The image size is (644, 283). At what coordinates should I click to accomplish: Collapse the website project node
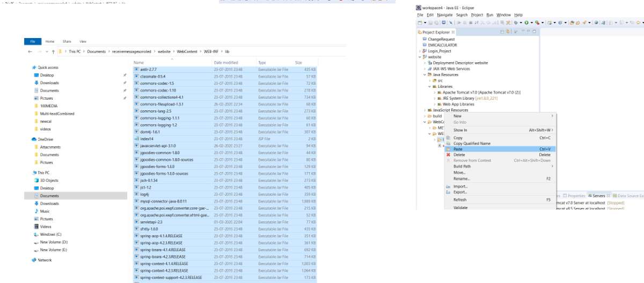(x=420, y=57)
